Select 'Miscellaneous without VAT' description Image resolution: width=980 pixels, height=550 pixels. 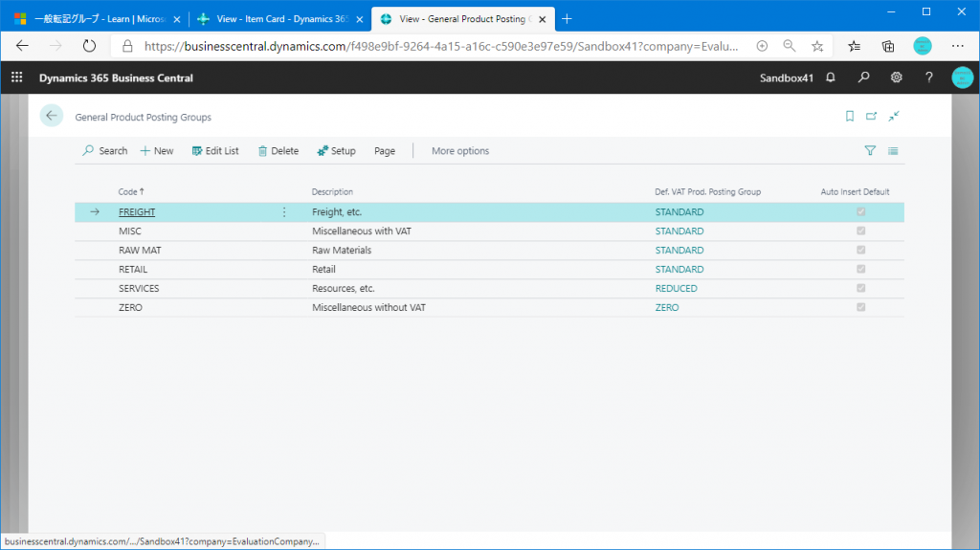(x=368, y=307)
